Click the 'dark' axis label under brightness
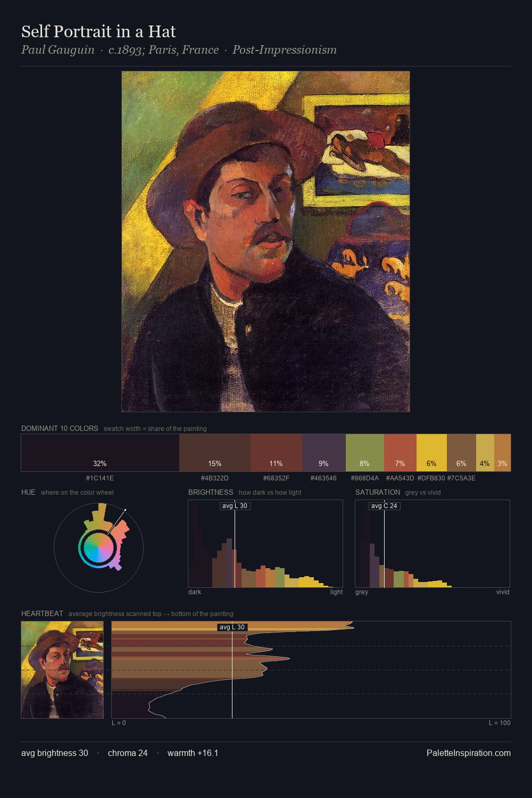 (195, 592)
